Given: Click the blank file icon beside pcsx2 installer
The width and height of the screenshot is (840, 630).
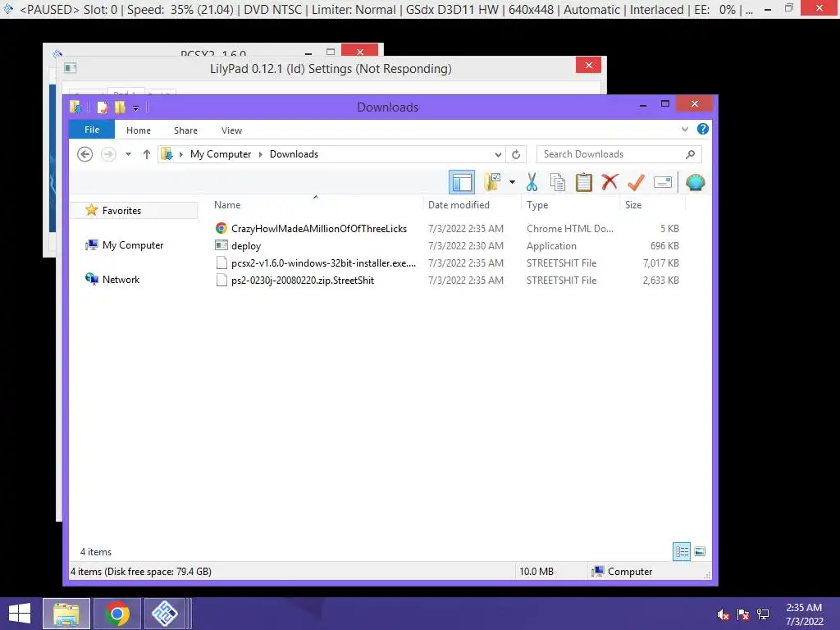Looking at the screenshot, I should (221, 262).
